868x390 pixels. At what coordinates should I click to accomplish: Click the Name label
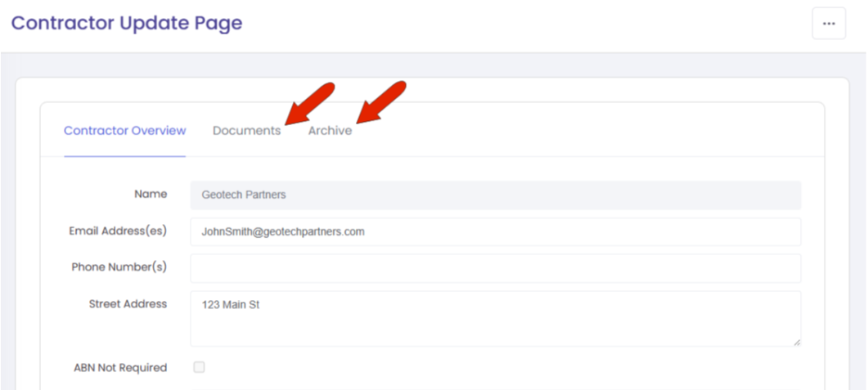tap(151, 194)
